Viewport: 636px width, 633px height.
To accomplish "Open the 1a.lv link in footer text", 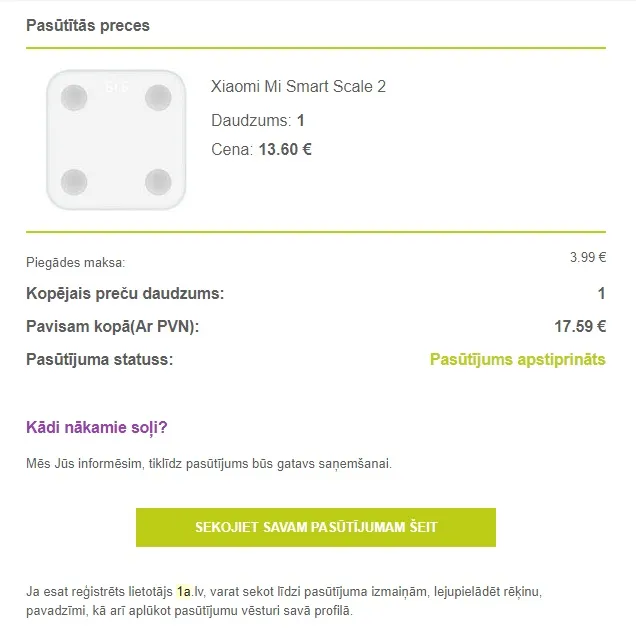I will pos(190,591).
